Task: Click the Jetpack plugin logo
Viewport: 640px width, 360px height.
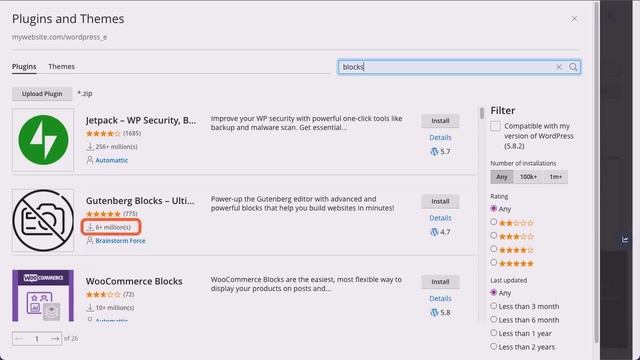Action: click(x=43, y=140)
